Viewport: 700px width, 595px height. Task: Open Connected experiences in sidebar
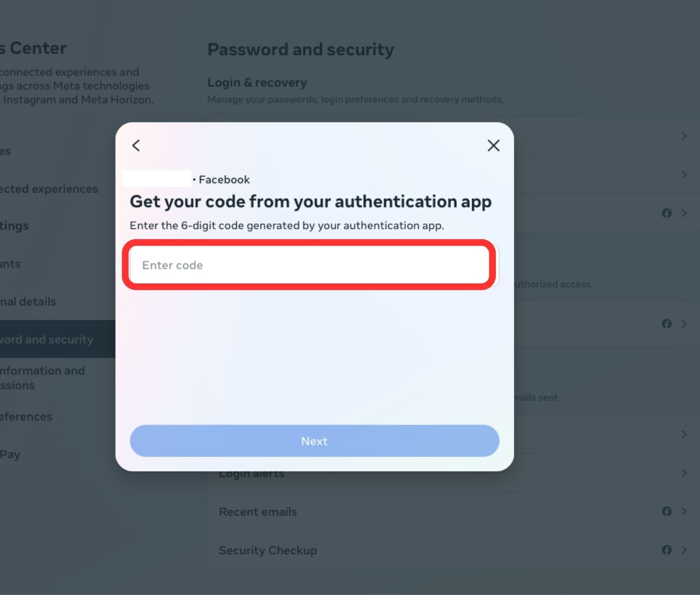click(x=49, y=189)
